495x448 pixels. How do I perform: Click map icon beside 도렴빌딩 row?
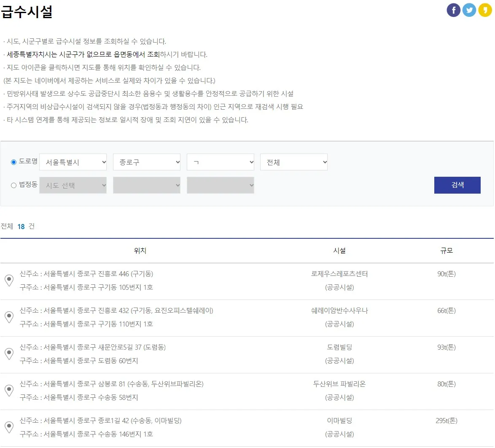(x=9, y=354)
